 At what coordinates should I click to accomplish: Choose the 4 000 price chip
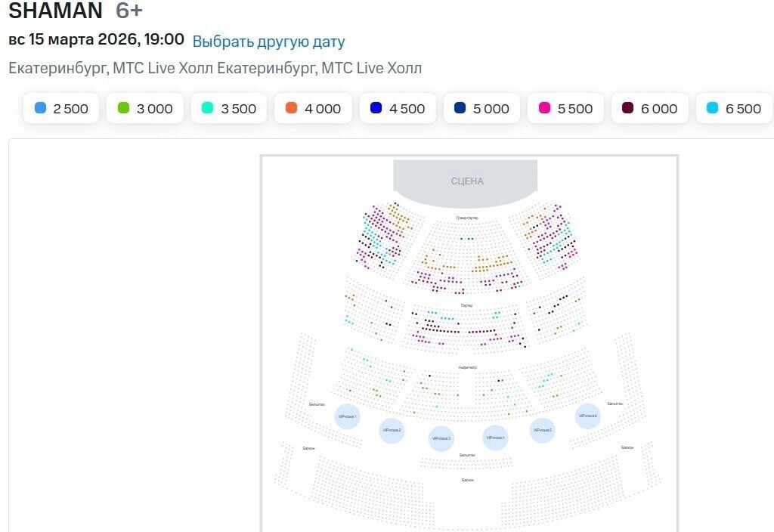coord(313,108)
